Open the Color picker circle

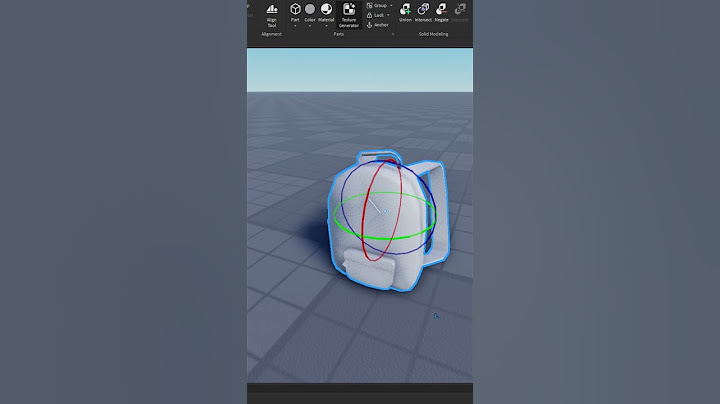[x=310, y=9]
